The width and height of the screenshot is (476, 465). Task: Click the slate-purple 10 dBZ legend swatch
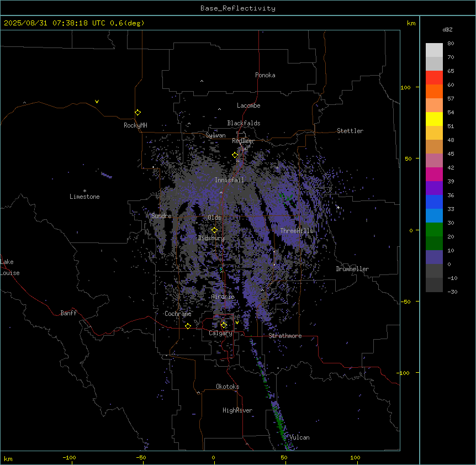[434, 257]
